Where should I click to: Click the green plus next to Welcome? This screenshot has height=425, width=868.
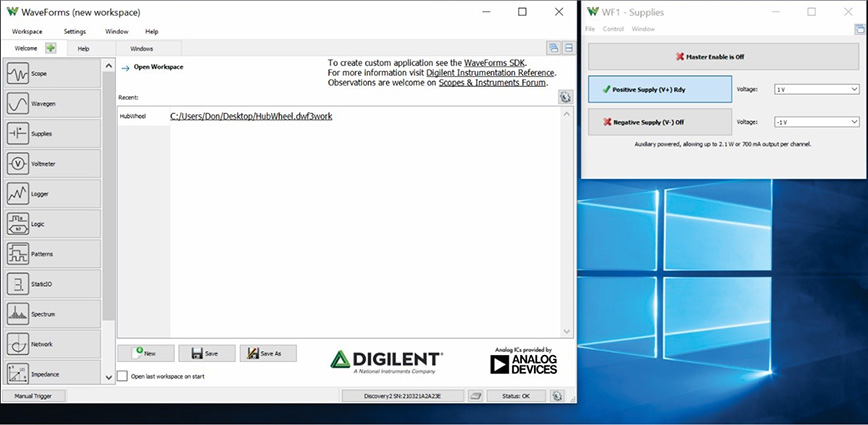point(50,48)
